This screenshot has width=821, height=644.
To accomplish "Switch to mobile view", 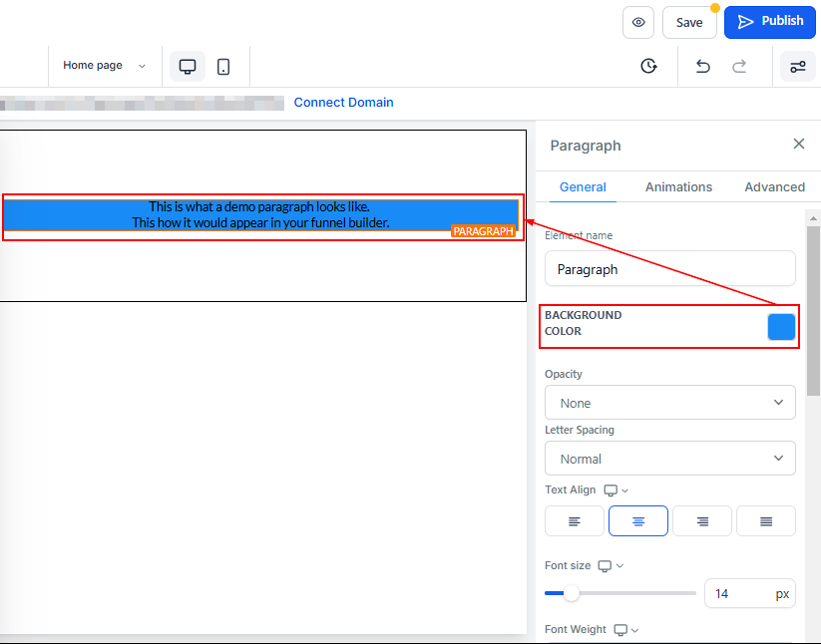I will click(223, 66).
